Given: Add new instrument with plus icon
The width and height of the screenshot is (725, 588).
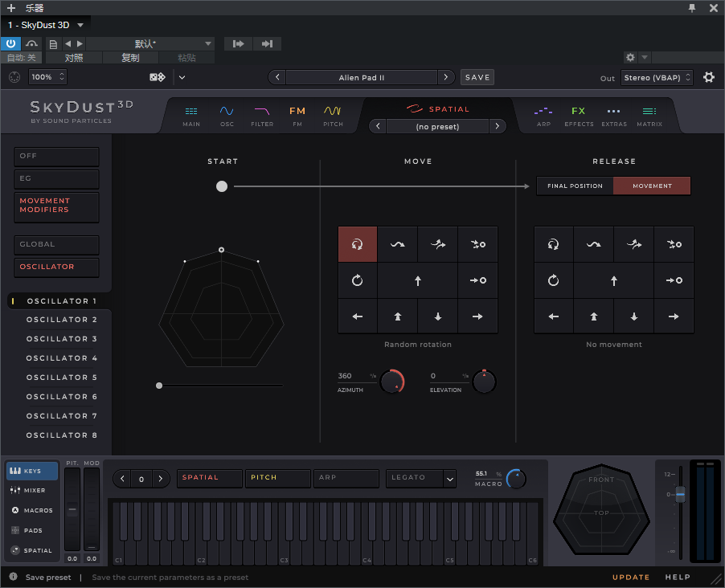Looking at the screenshot, I should click(11, 8).
